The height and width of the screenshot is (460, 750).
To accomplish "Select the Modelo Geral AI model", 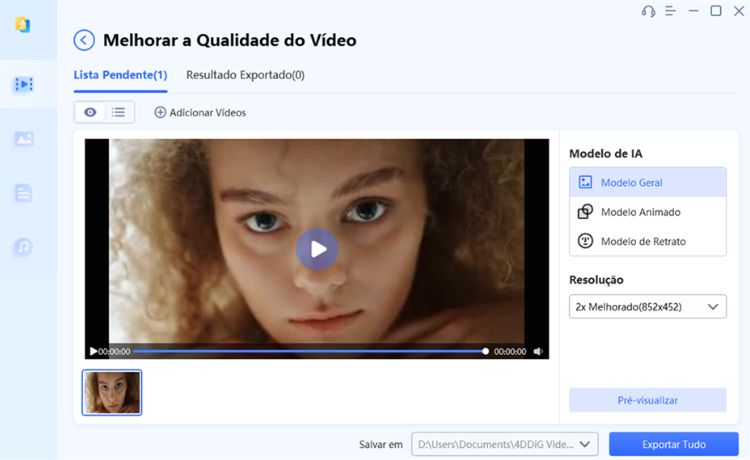I will [648, 182].
